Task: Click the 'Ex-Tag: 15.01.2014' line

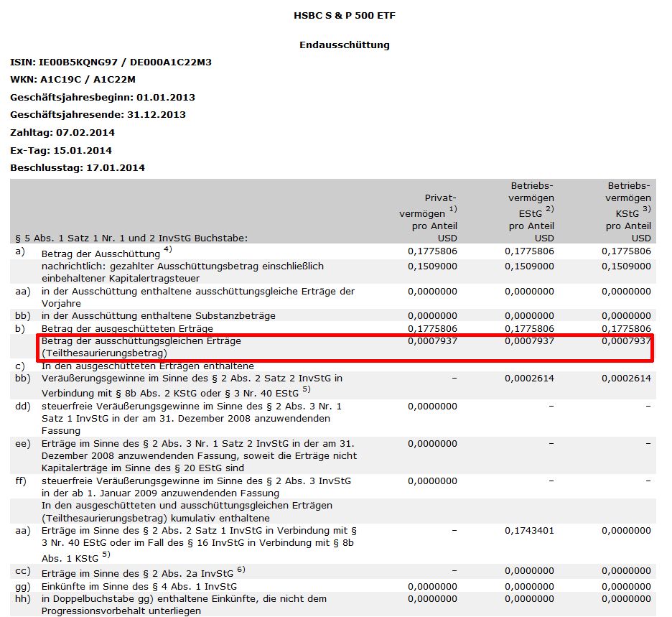Action: point(61,151)
